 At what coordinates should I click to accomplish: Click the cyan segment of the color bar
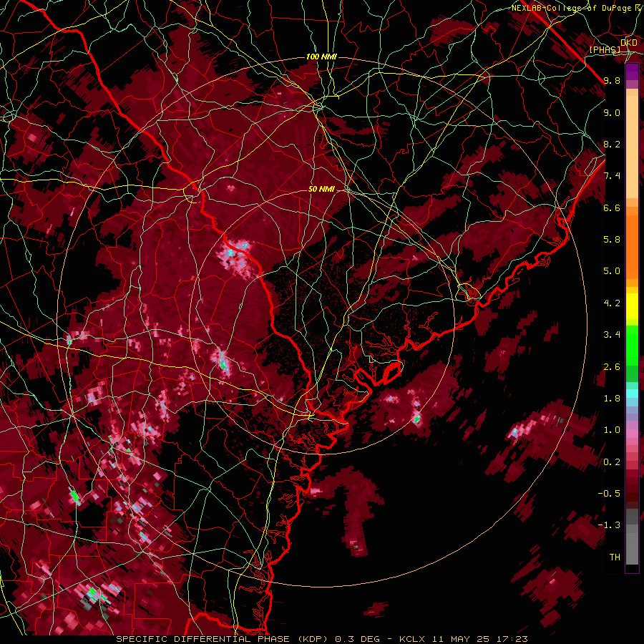pyautogui.click(x=632, y=394)
